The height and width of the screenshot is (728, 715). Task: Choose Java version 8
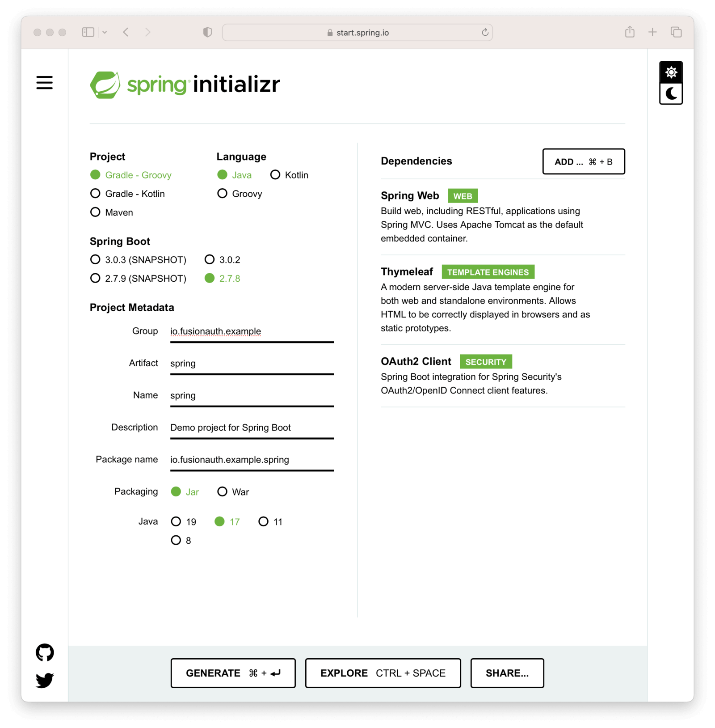coord(181,541)
